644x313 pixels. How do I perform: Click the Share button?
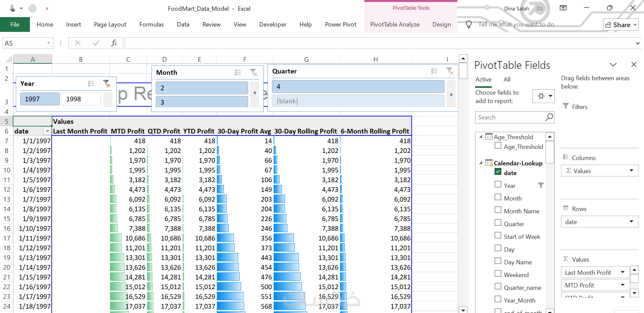620,25
